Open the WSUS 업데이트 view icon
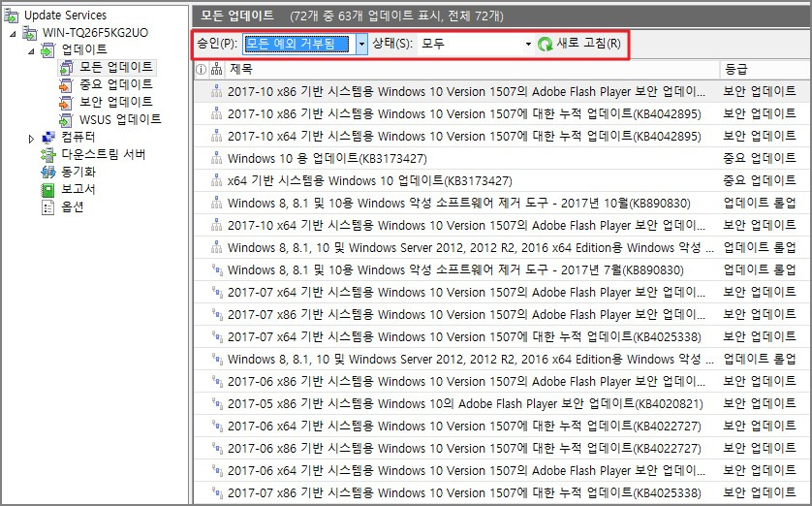Viewport: 812px width, 506px height. 66,120
